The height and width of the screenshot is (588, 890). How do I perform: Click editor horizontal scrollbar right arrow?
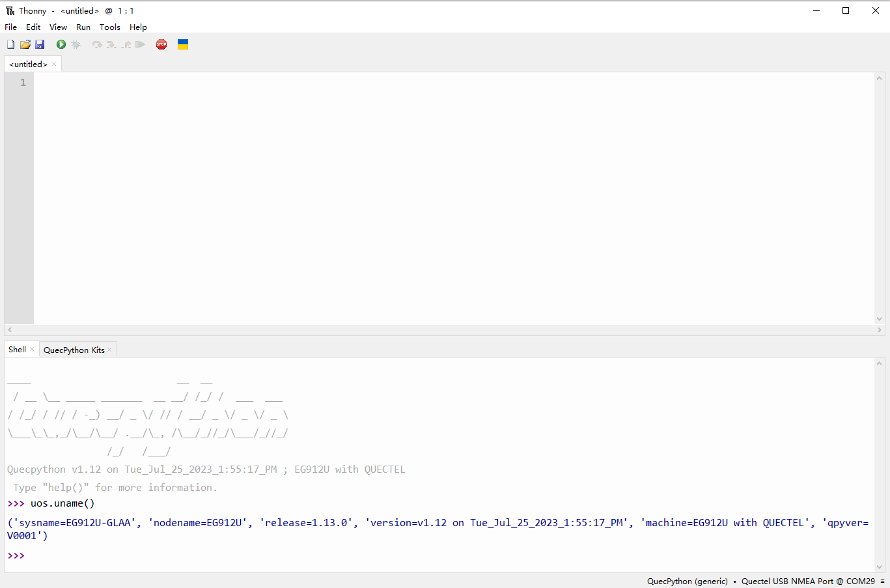click(880, 330)
